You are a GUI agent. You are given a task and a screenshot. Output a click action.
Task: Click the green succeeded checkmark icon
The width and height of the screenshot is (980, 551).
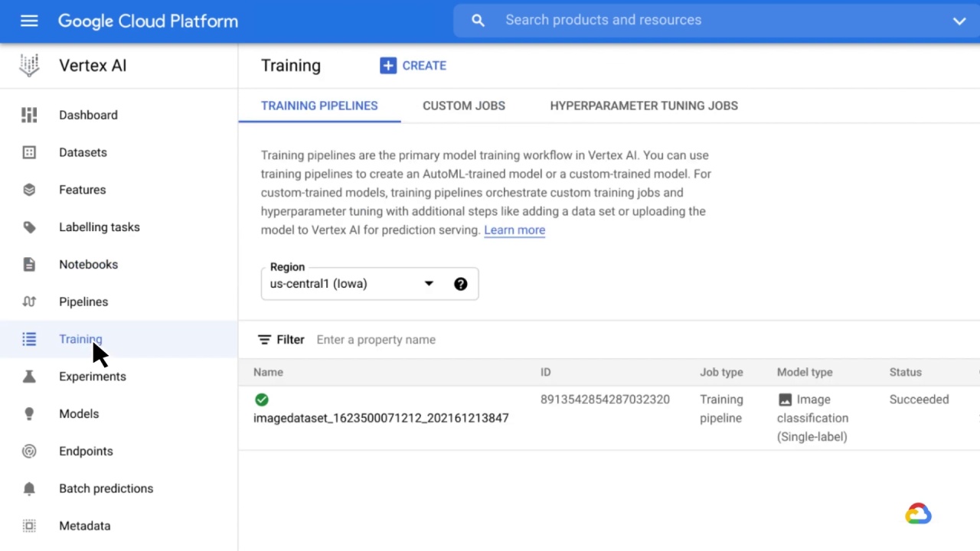[262, 399]
